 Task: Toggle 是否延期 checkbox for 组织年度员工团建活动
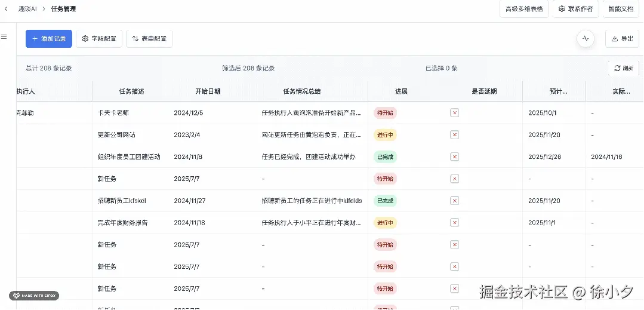[x=454, y=156]
